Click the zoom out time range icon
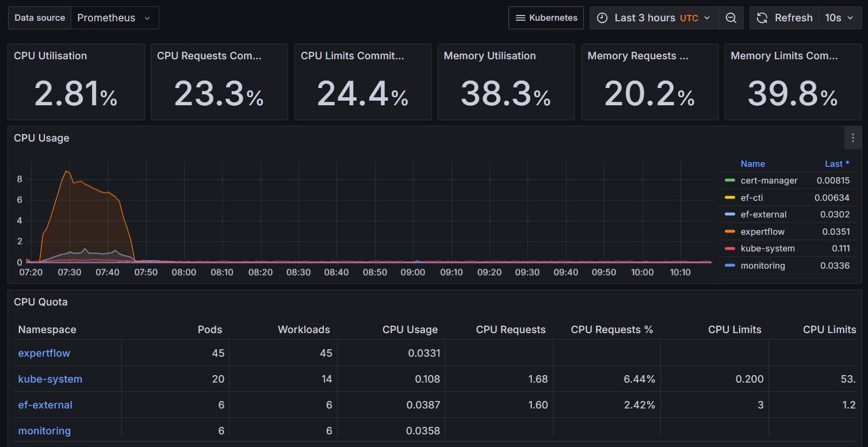 [x=731, y=18]
